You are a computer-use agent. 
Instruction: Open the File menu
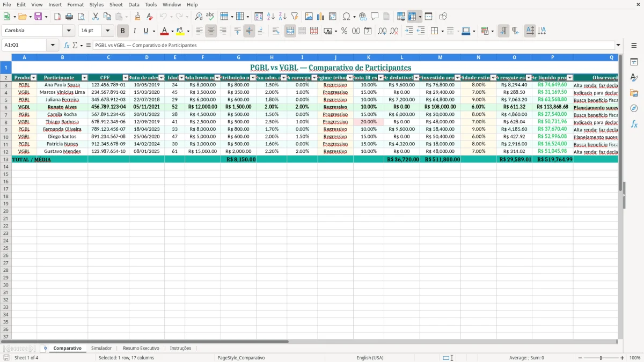click(x=7, y=4)
